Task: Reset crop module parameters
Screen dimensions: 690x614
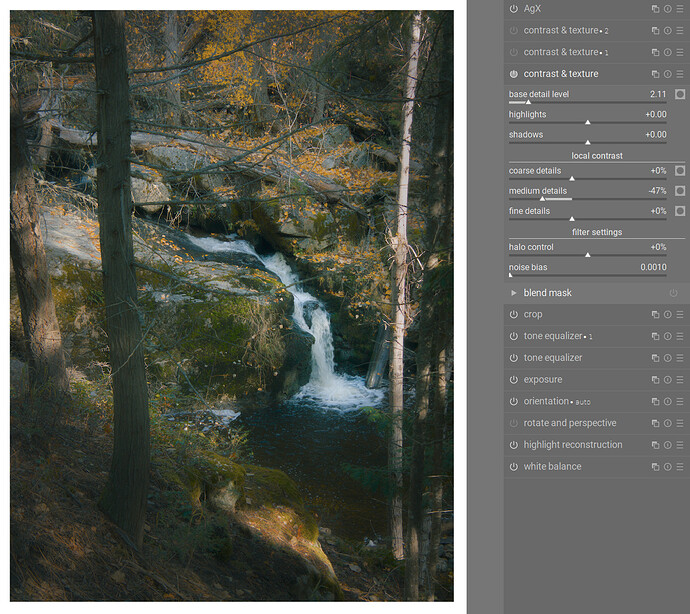Action: tap(668, 314)
